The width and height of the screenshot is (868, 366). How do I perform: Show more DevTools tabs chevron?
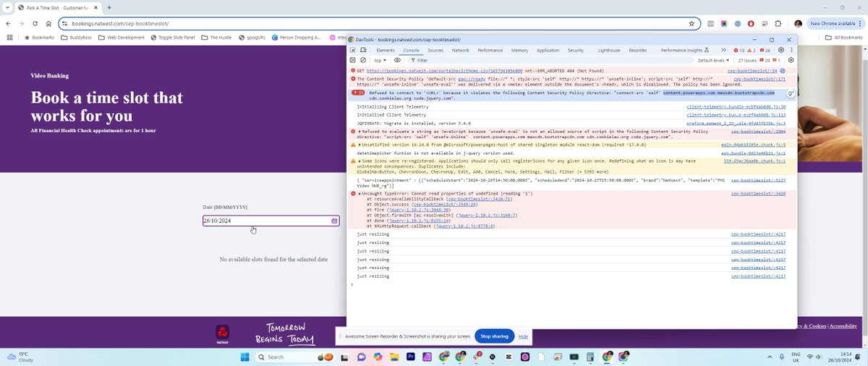[724, 50]
